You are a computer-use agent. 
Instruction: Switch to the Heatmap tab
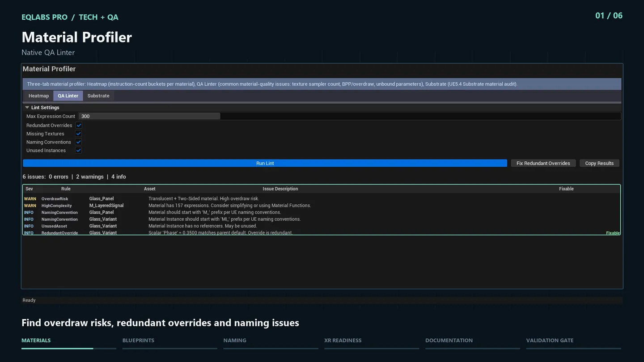pos(38,96)
